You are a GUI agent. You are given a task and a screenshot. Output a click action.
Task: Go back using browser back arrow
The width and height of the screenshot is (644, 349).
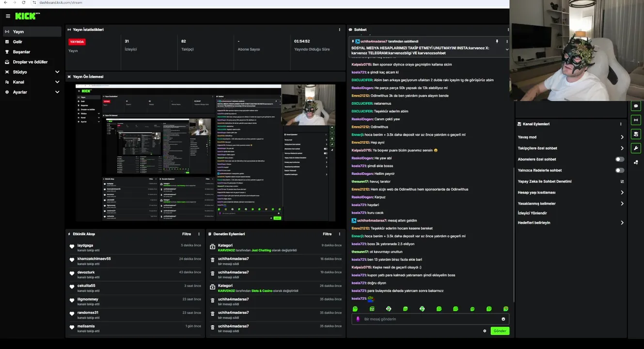[5, 2]
